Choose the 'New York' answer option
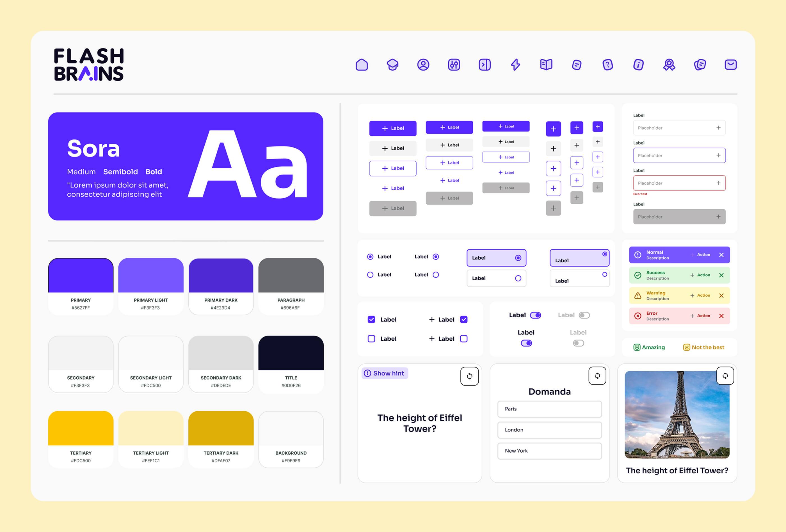Viewport: 786px width, 532px height. (x=550, y=451)
